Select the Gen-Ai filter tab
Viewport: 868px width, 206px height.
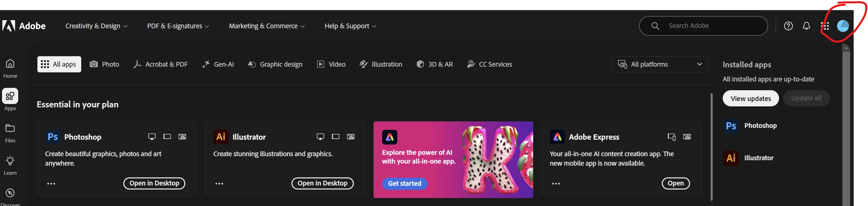coord(218,64)
